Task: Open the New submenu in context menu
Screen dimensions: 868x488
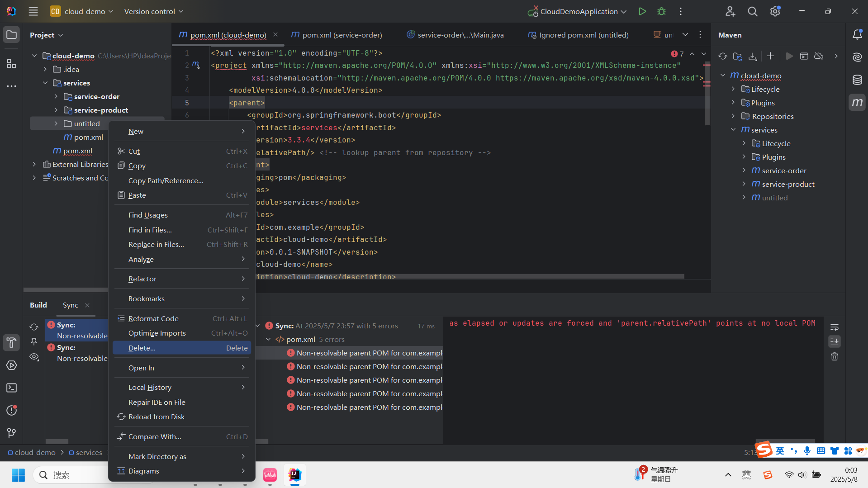Action: (x=182, y=131)
